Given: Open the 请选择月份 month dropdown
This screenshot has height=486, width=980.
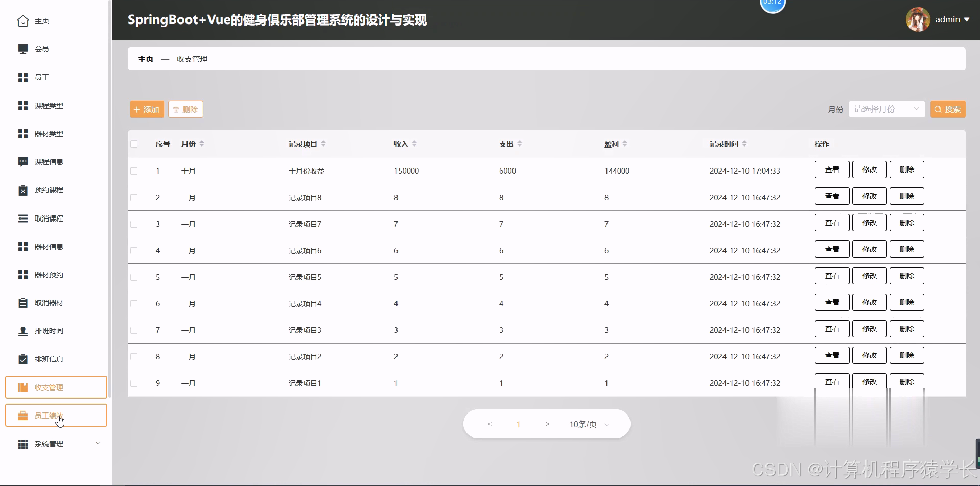Looking at the screenshot, I should [x=886, y=109].
